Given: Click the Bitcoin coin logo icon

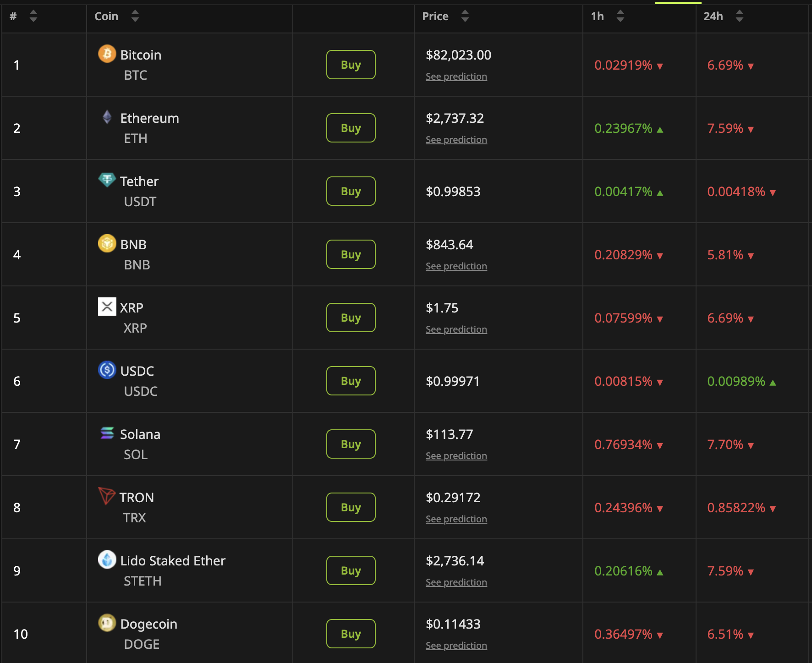Looking at the screenshot, I should coord(107,54).
